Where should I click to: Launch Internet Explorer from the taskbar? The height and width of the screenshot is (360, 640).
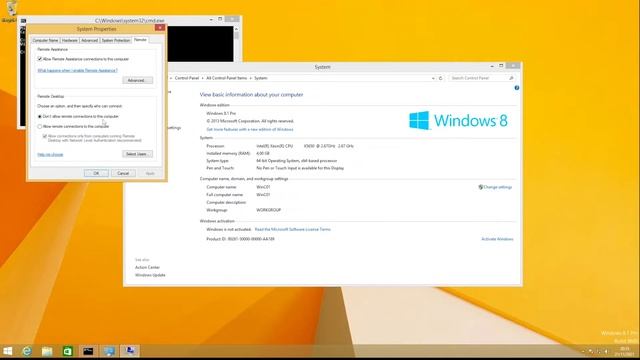coord(27,351)
